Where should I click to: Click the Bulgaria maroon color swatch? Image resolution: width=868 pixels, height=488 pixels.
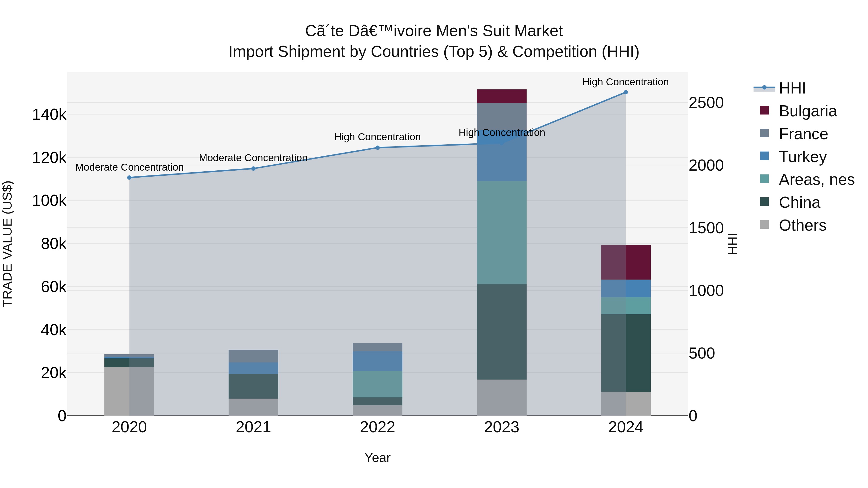pos(765,110)
